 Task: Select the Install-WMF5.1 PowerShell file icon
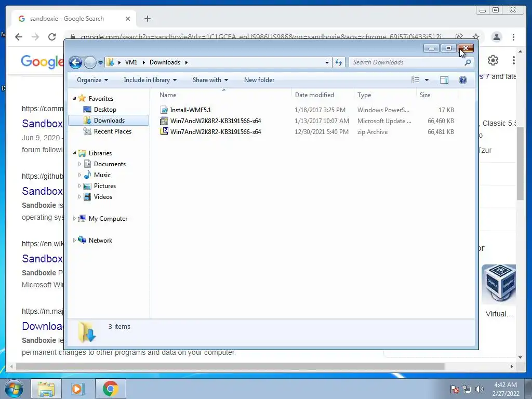click(164, 110)
